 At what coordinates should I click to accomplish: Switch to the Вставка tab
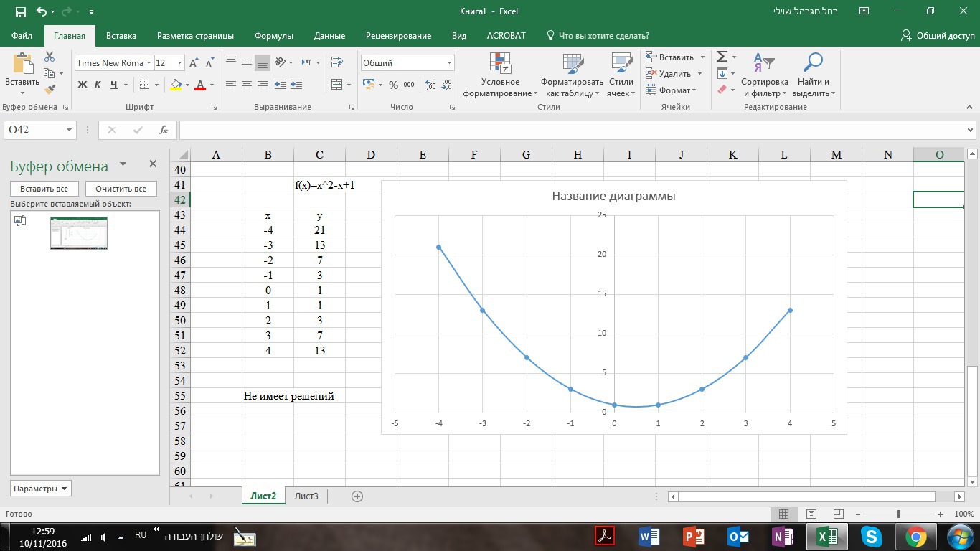point(121,36)
